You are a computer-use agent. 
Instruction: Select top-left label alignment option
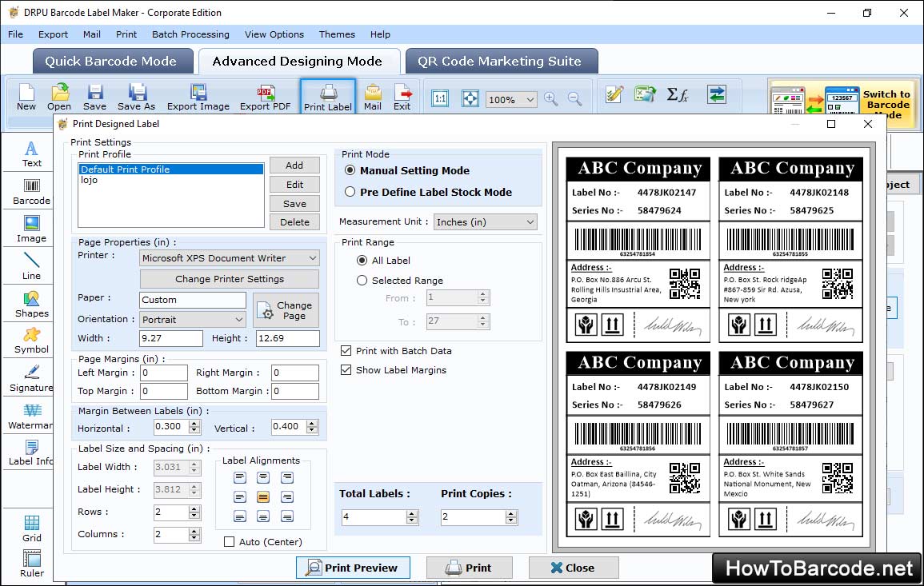(x=239, y=477)
